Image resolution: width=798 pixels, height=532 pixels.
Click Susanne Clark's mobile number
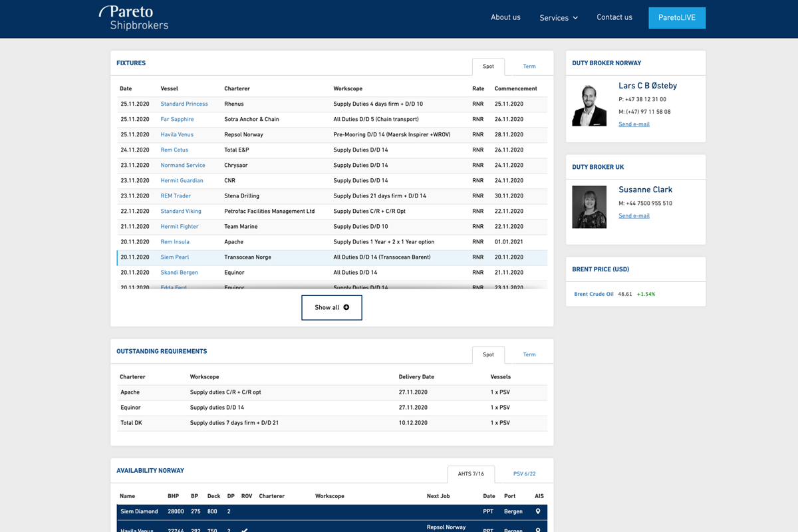(x=645, y=203)
